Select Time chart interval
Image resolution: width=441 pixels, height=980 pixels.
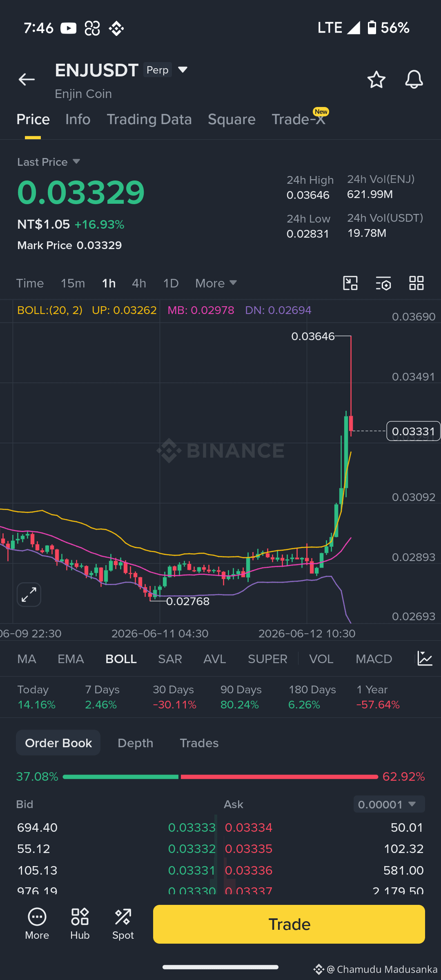[30, 283]
